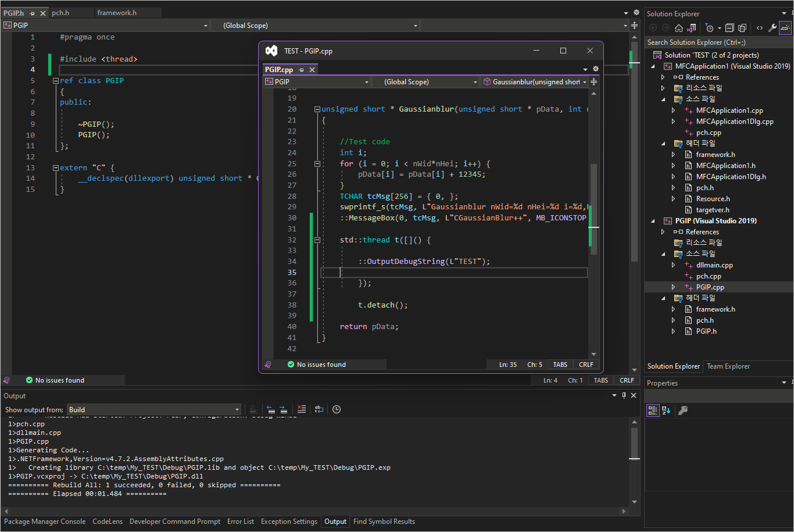Click the gear icon in floating PGIP.cpp window
Viewport: 794px width, 532px height.
pyautogui.click(x=595, y=69)
